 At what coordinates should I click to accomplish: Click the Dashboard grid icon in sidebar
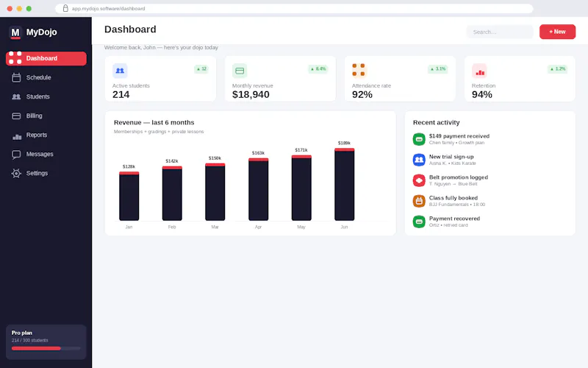click(x=15, y=58)
